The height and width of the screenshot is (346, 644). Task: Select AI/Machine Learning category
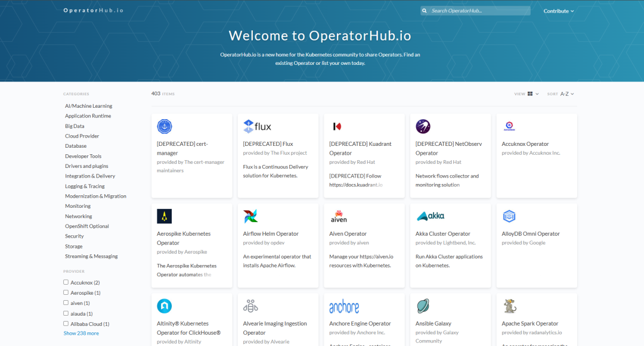pyautogui.click(x=88, y=106)
